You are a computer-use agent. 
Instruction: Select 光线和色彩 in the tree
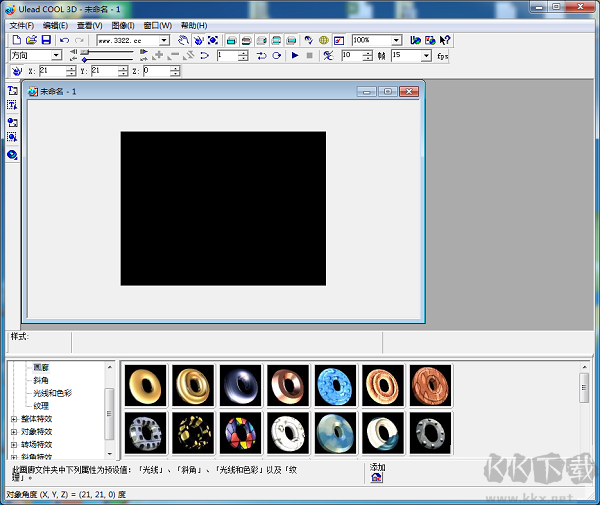(x=52, y=393)
